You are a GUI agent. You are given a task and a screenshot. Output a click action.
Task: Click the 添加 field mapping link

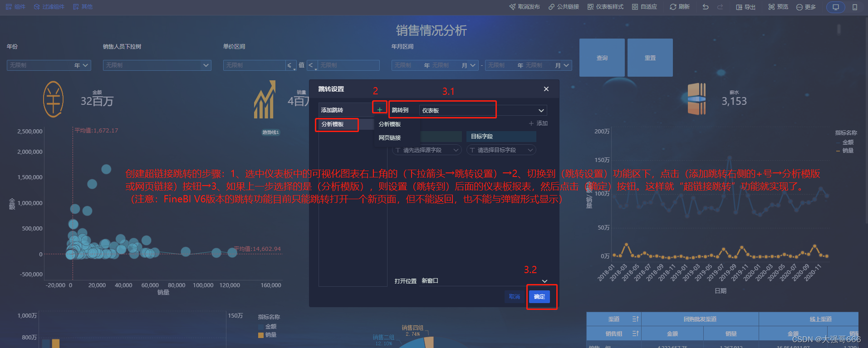[x=538, y=123]
